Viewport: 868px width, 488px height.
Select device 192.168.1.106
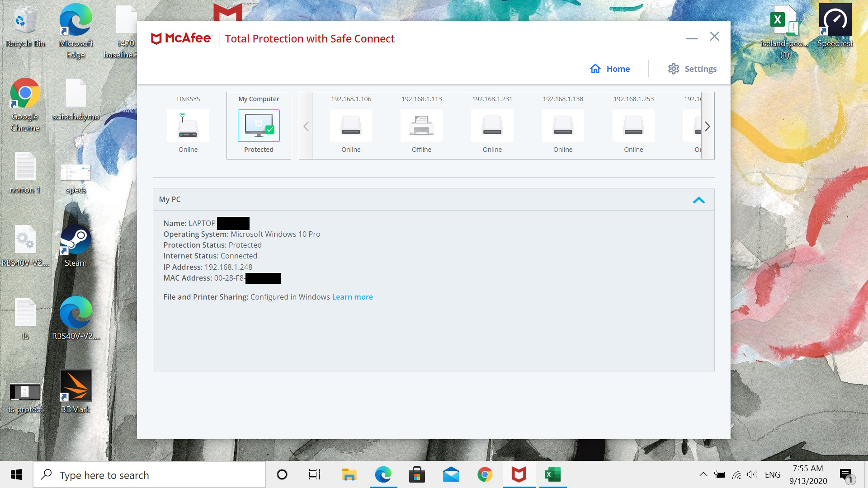pos(351,126)
